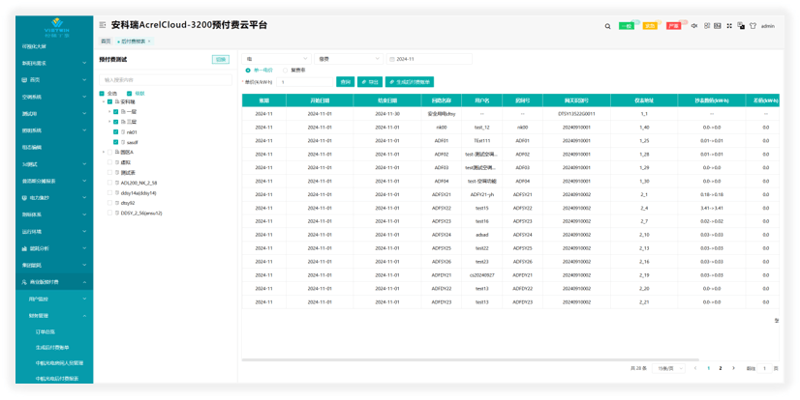Close the 后付费报表 tab with its x
The image size is (800, 400).
(149, 41)
